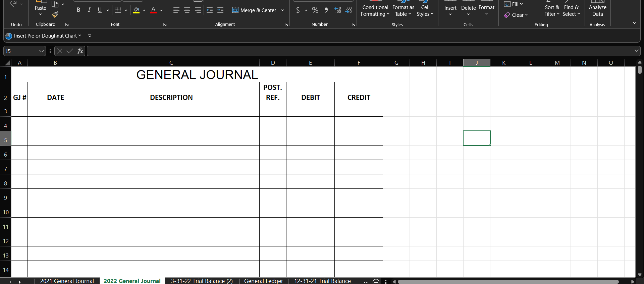This screenshot has height=284, width=644.
Task: Open the 2021 General Journal sheet tab
Action: pyautogui.click(x=67, y=281)
